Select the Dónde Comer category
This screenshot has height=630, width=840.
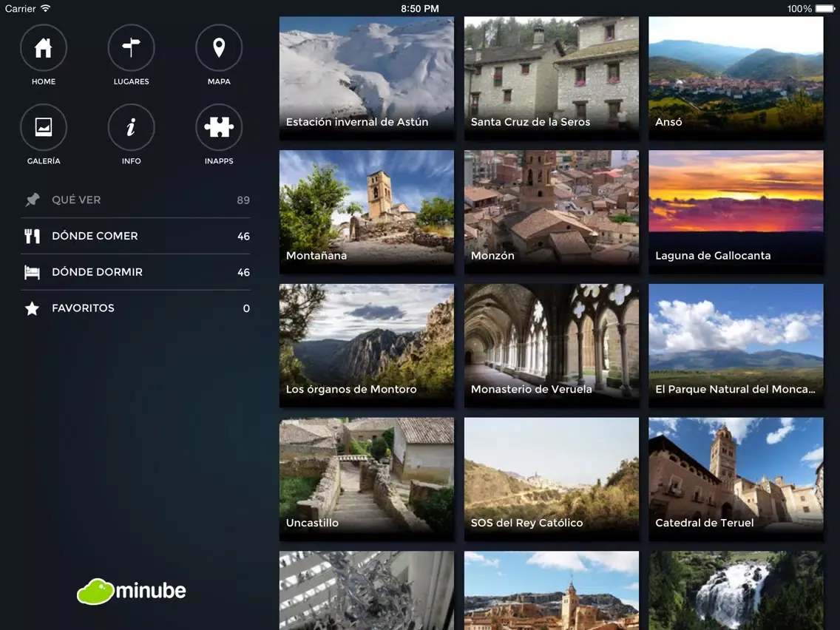click(135, 236)
